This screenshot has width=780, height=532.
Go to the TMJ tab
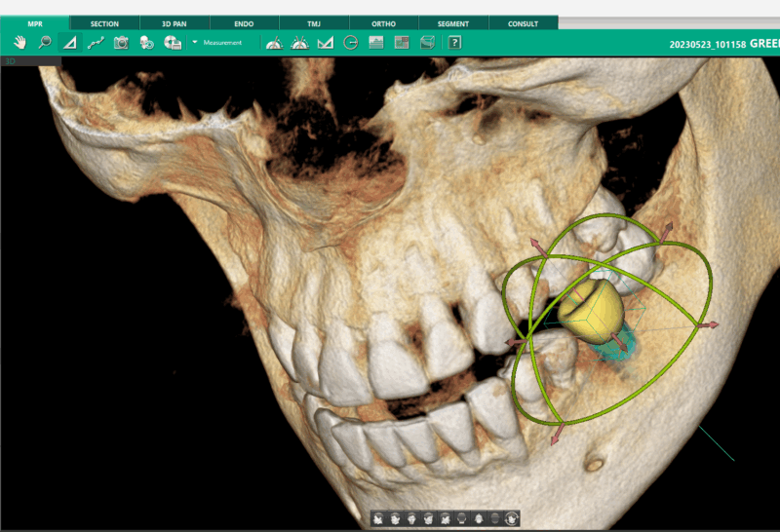click(x=314, y=23)
